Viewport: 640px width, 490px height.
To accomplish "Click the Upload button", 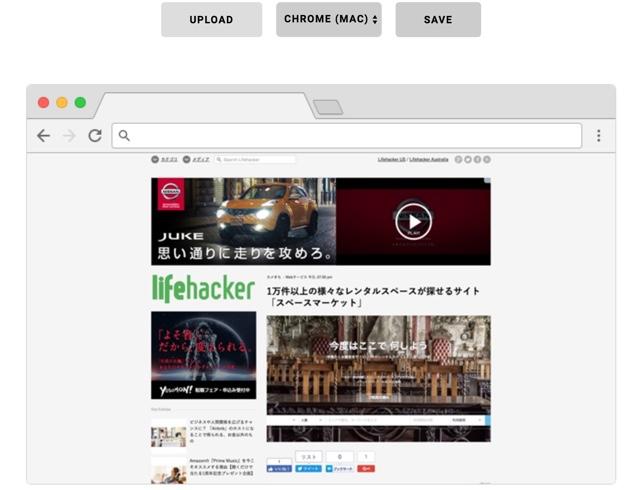I will (x=211, y=19).
